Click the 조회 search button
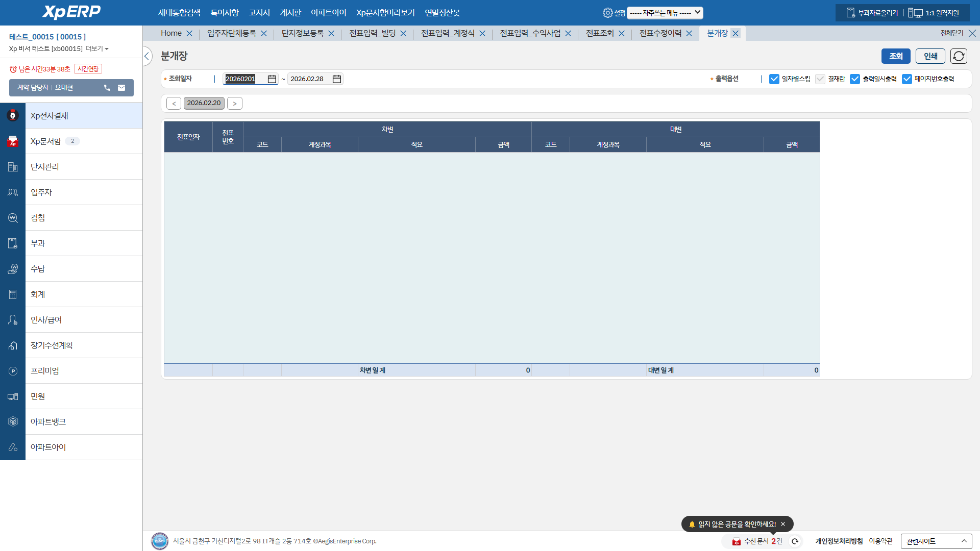Image resolution: width=980 pixels, height=551 pixels. pos(896,56)
